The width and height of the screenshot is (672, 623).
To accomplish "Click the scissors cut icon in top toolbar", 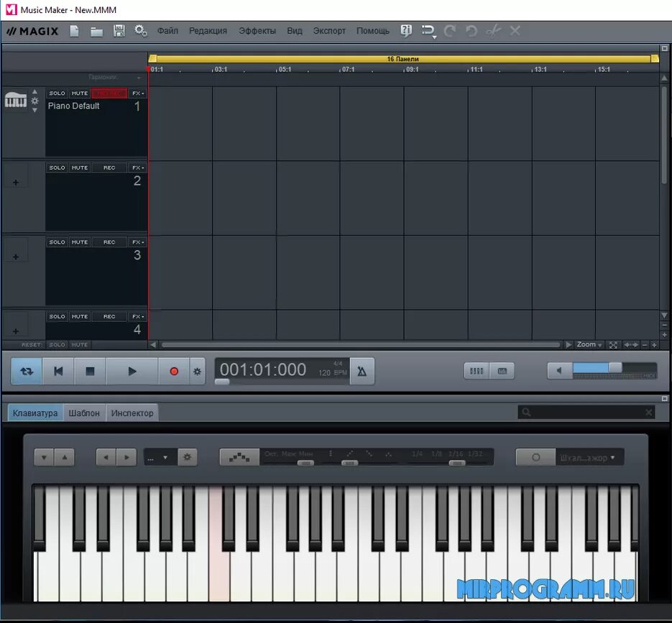I will pos(493,31).
